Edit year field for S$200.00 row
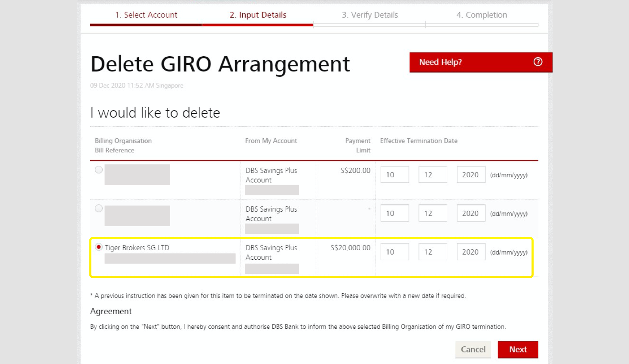This screenshot has width=629, height=364. tap(471, 175)
